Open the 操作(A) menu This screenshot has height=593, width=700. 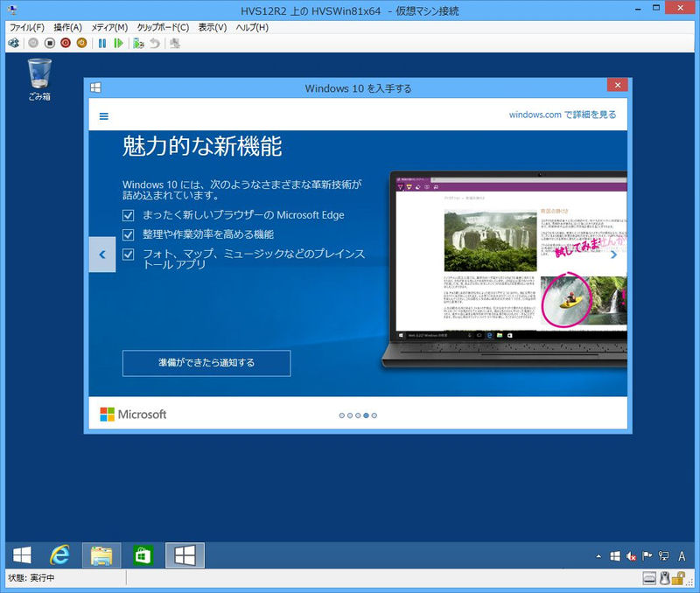68,28
